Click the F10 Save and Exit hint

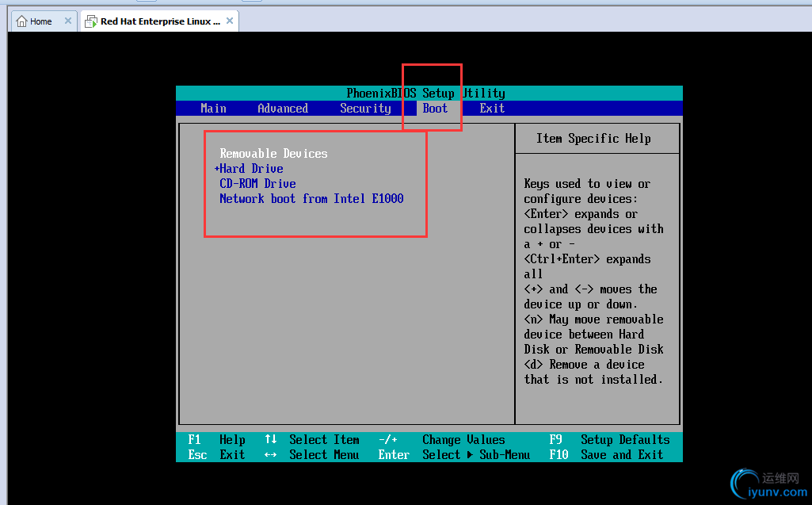click(606, 455)
